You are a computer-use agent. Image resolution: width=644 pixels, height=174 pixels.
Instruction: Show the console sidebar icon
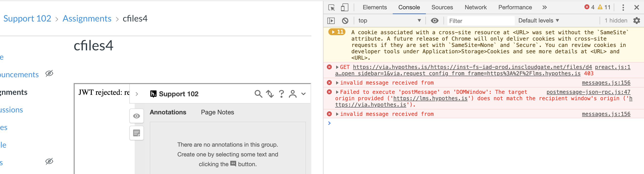pos(331,21)
